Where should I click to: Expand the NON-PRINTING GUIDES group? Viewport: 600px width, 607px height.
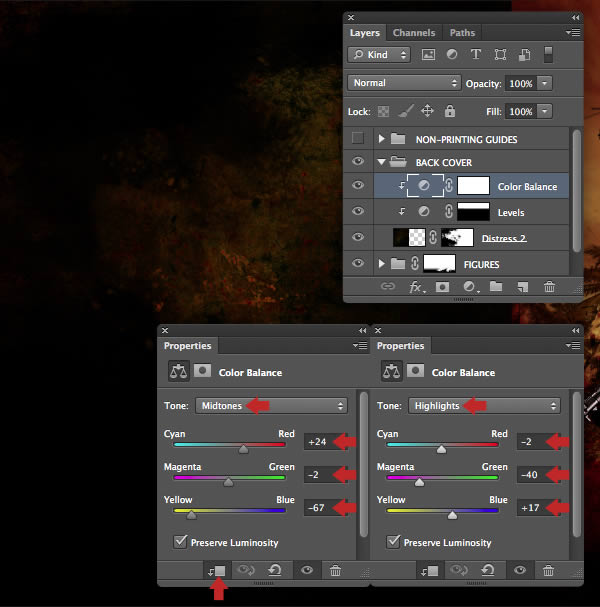[381, 139]
